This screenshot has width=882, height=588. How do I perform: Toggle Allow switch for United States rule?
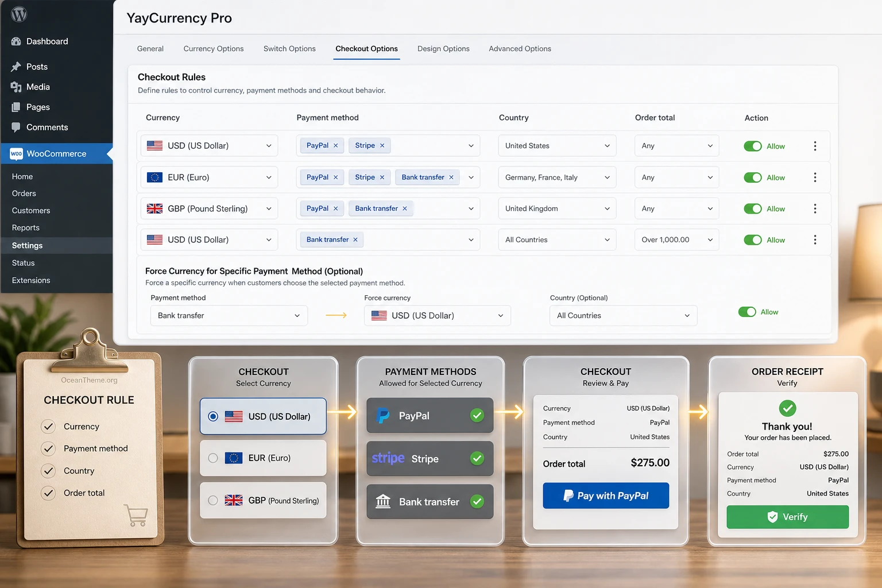753,146
